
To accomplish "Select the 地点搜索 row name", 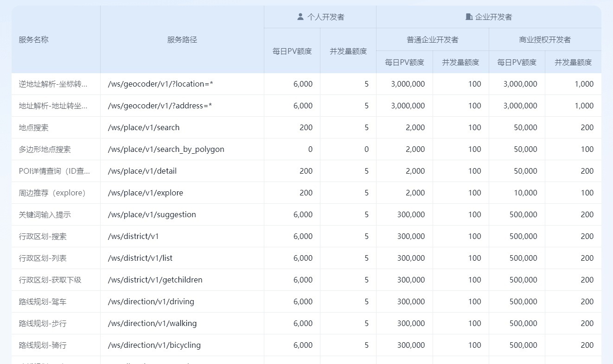I will 34,127.
